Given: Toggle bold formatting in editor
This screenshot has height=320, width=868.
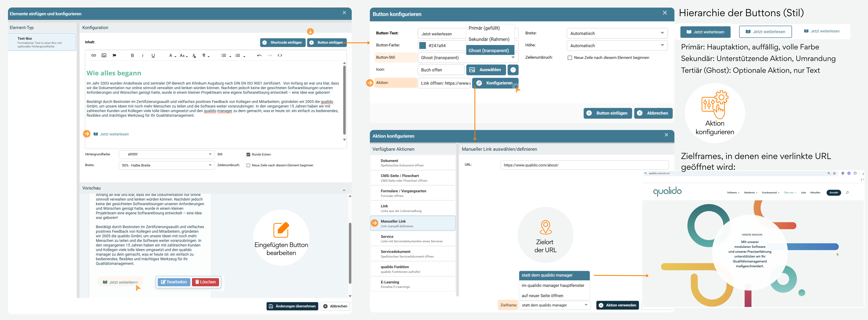Looking at the screenshot, I should pos(133,56).
